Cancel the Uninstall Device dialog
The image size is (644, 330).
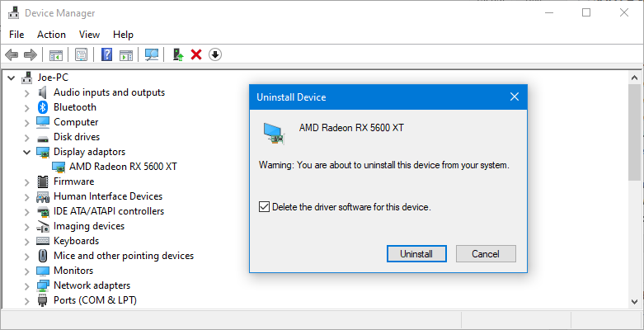(486, 253)
